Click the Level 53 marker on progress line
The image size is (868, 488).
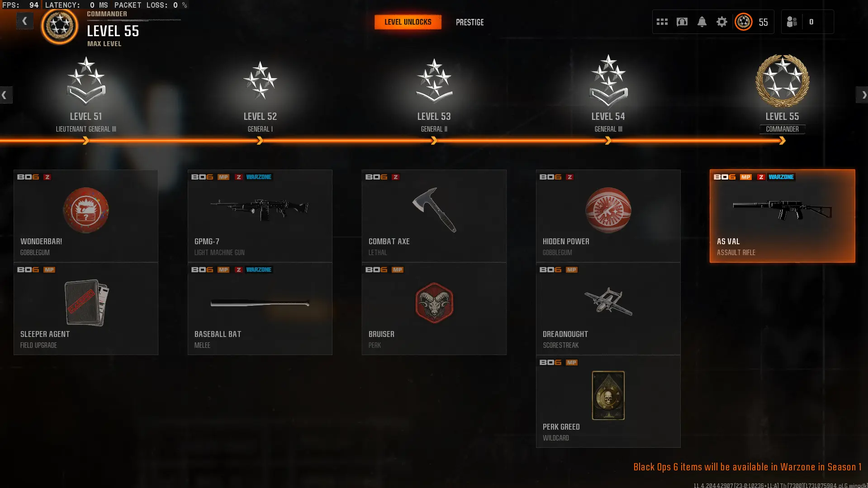(434, 141)
